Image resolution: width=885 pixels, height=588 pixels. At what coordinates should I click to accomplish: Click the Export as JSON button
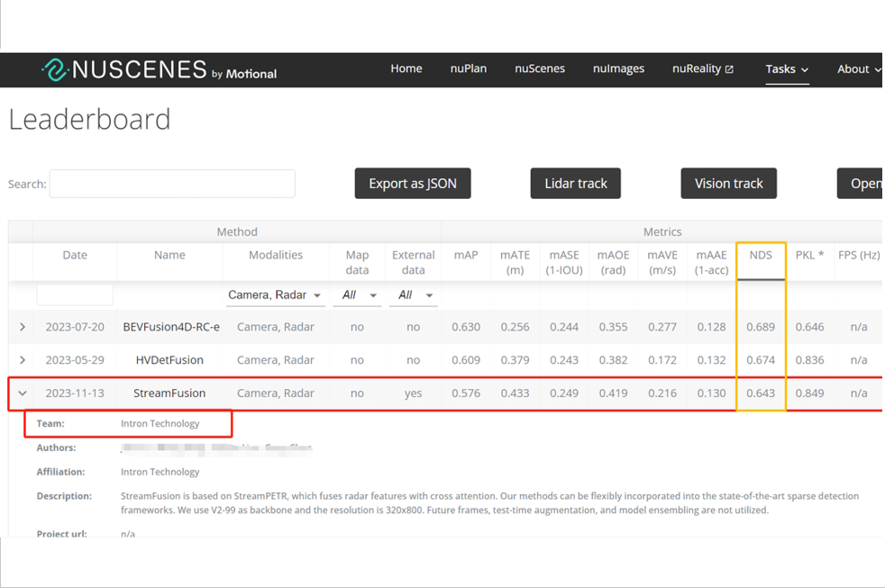[x=413, y=184]
